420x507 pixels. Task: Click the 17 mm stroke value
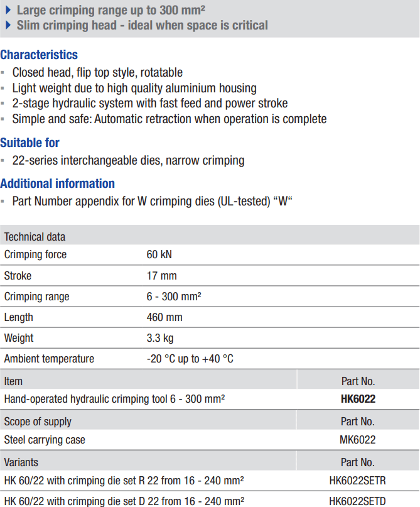[161, 276]
